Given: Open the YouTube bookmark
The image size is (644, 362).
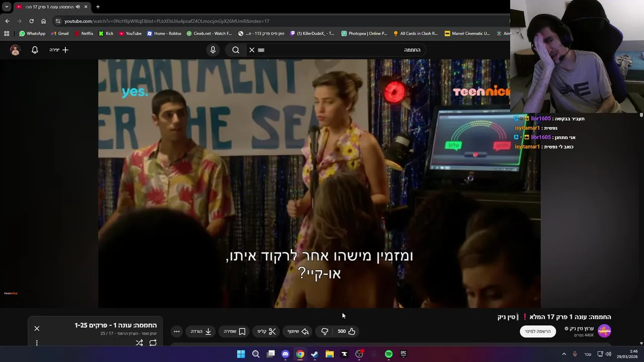Looking at the screenshot, I should pyautogui.click(x=130, y=34).
